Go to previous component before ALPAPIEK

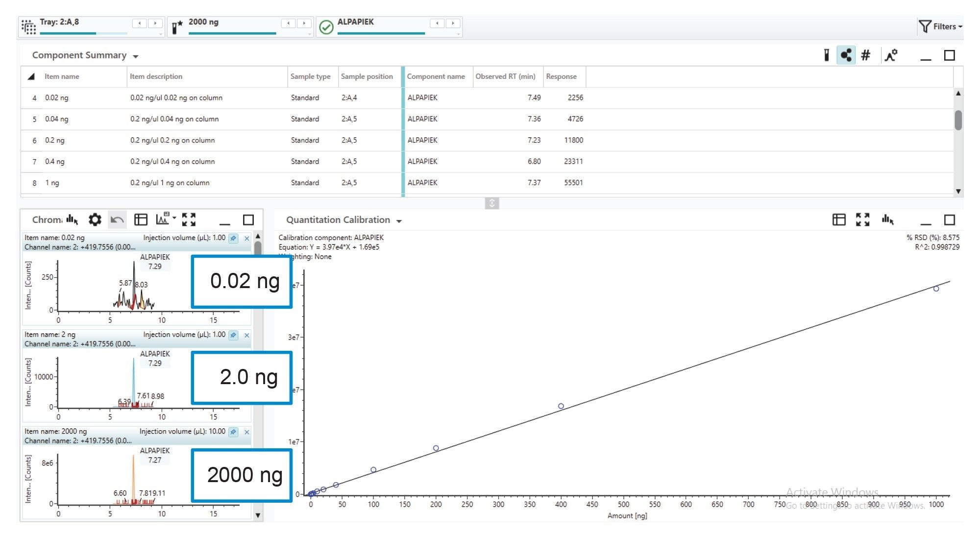click(x=437, y=23)
